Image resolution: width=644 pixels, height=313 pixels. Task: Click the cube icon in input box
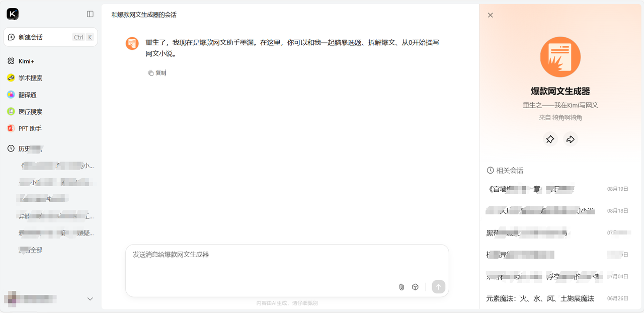415,287
